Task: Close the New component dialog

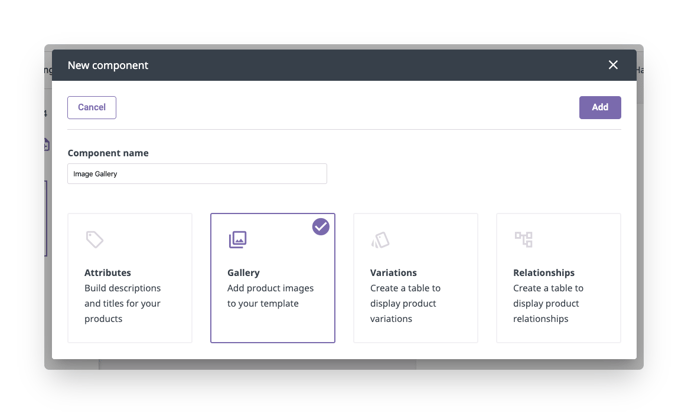Action: (613, 65)
